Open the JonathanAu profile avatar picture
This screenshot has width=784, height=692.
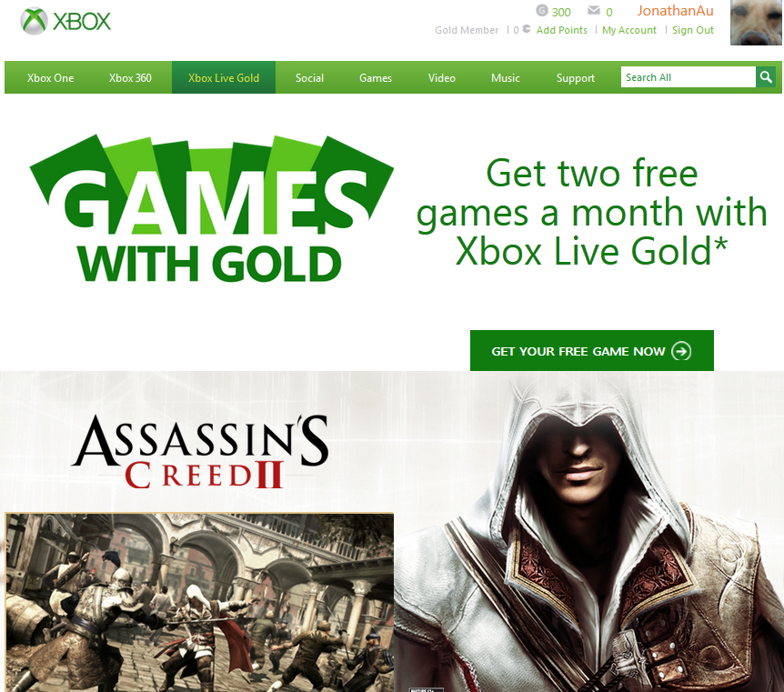coord(756,23)
